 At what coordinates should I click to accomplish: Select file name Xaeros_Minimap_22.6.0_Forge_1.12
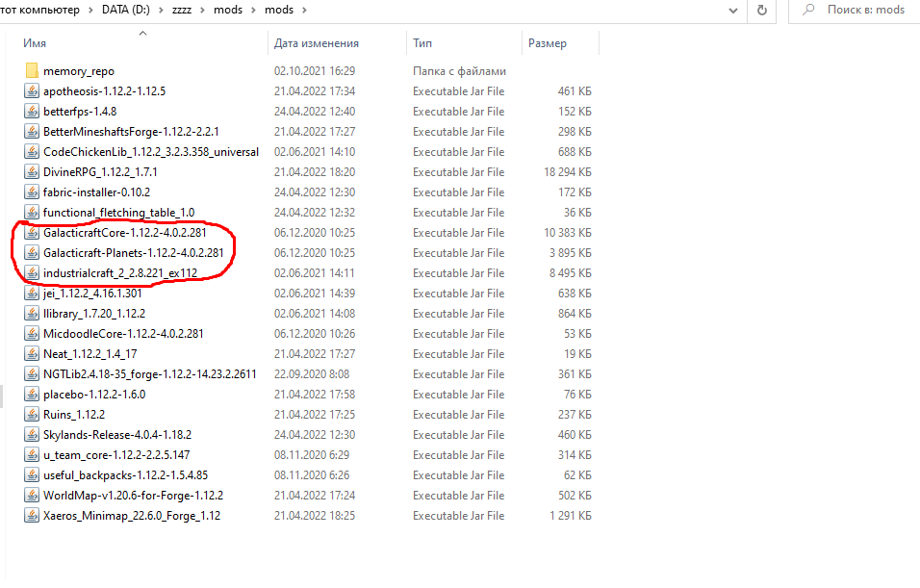pos(132,516)
